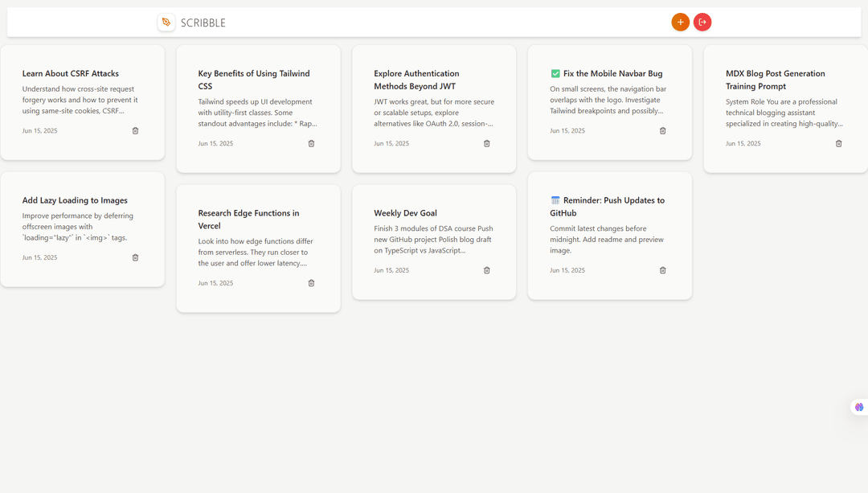Viewport: 868px width, 493px height.
Task: Click trash icon on Explore Authentication note
Action: 486,144
